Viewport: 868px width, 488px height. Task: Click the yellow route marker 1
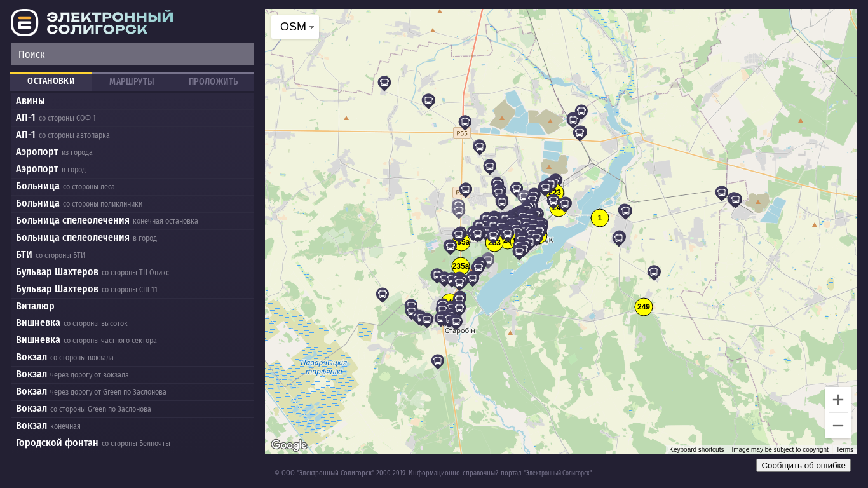coord(599,218)
